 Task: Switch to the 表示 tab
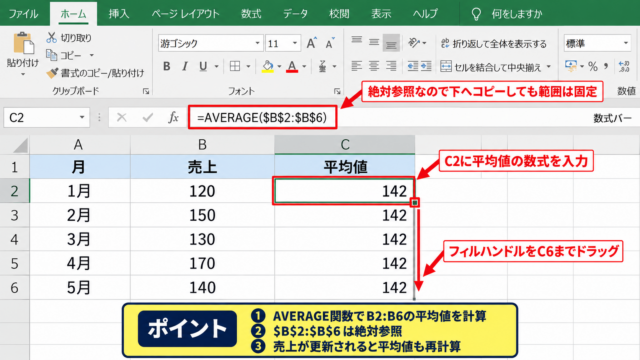click(381, 13)
